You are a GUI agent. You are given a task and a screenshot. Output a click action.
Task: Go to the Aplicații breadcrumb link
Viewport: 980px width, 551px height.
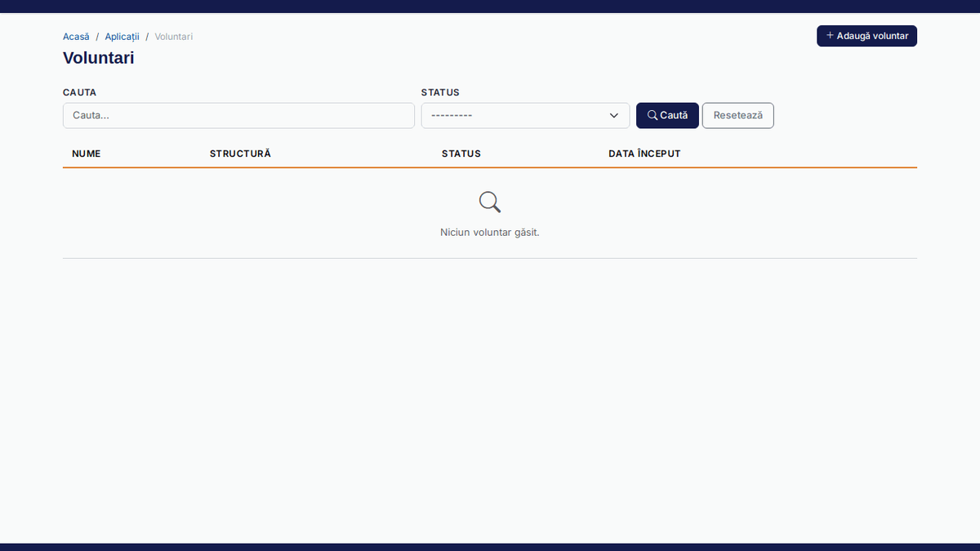tap(122, 37)
